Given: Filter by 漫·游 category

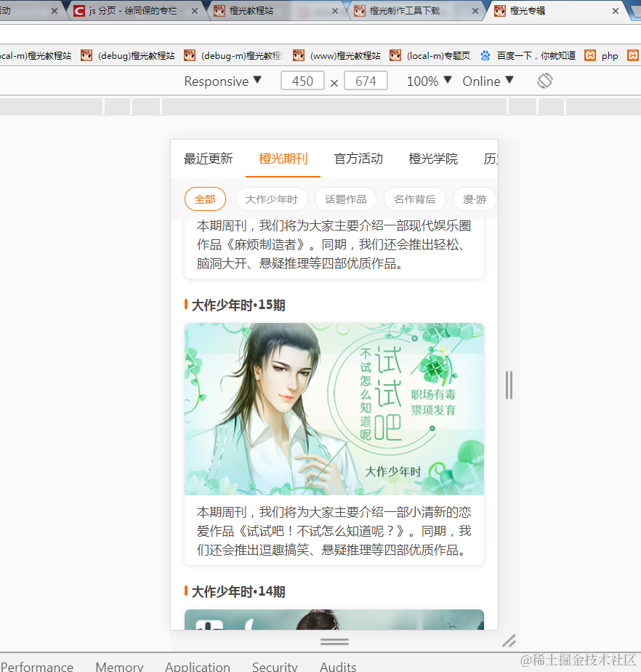Looking at the screenshot, I should [x=475, y=199].
